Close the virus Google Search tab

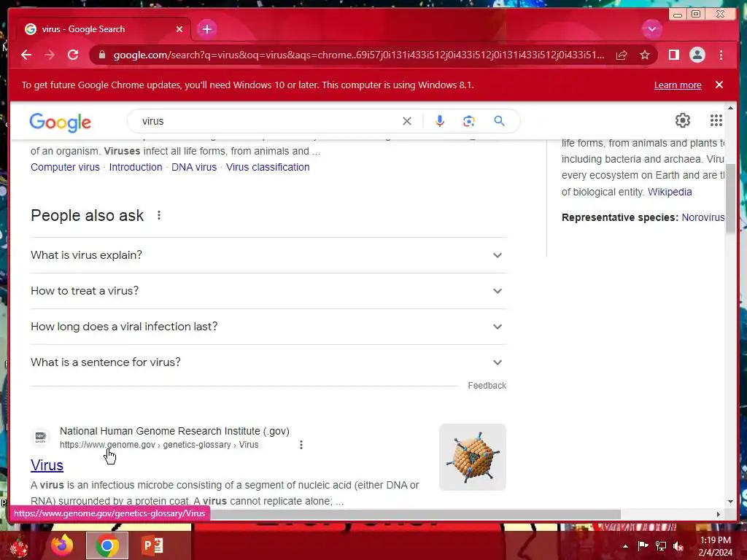(x=179, y=29)
